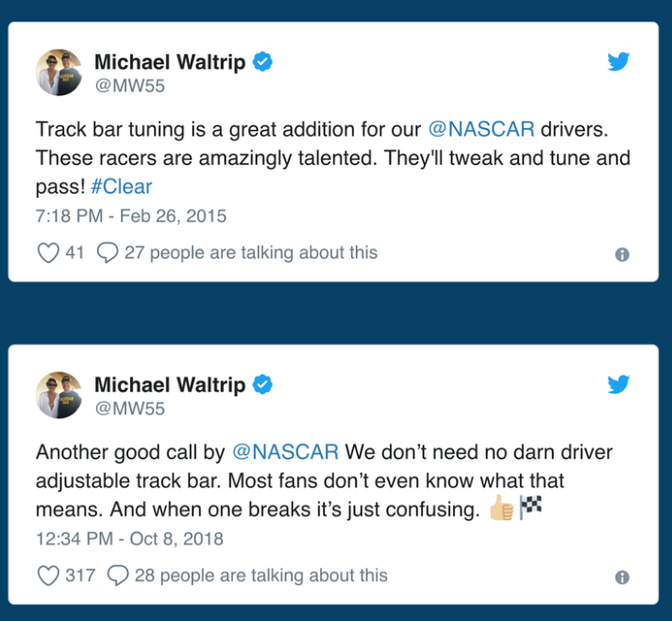Open Michael Waltrip's avatar in the second tweet
Image resolution: width=672 pixels, height=621 pixels.
click(x=59, y=394)
